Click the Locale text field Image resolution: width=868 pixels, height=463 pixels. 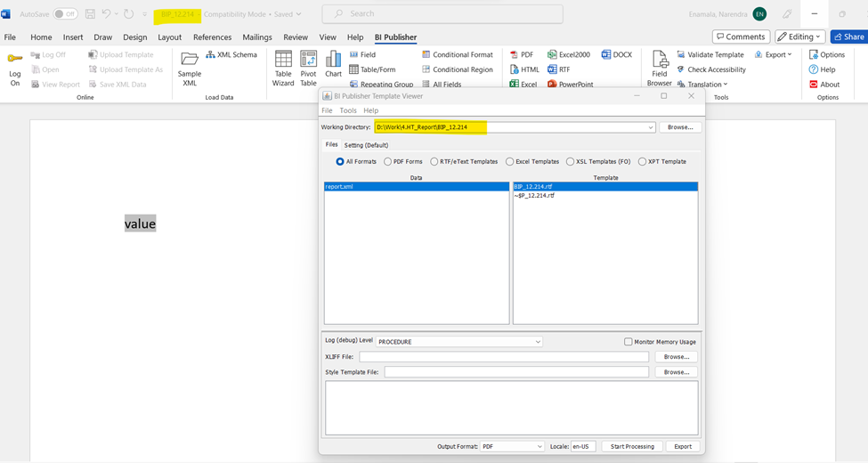(583, 446)
